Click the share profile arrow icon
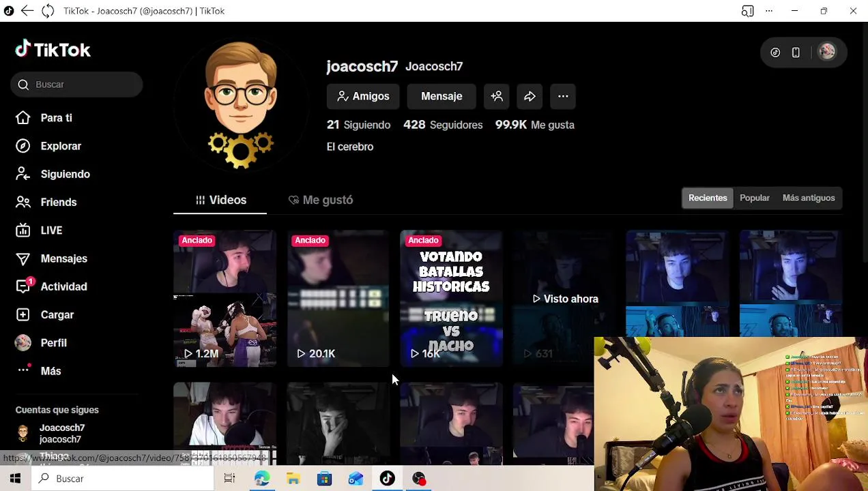This screenshot has height=491, width=868. point(530,96)
